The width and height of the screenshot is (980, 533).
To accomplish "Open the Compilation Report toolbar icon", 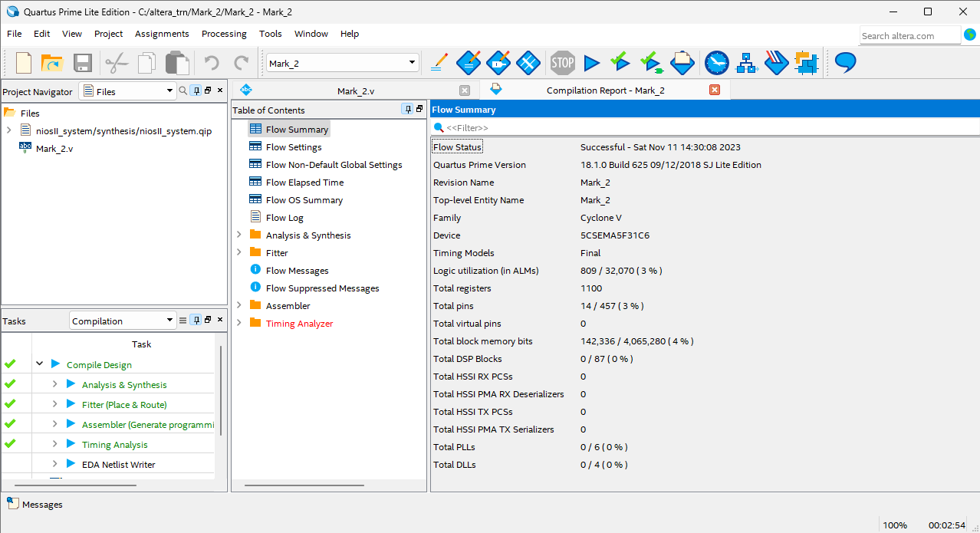I will point(682,62).
